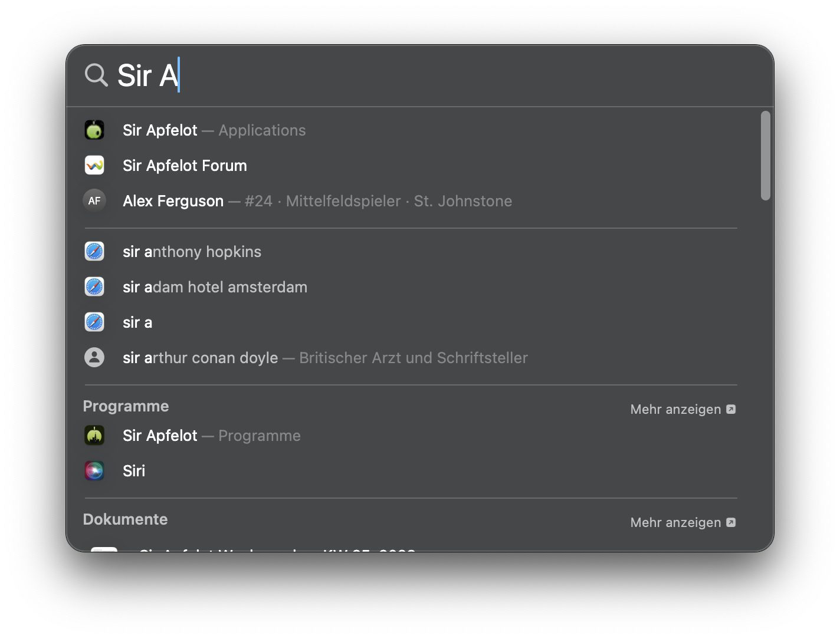
Task: Click the magnifying glass search icon
Action: [96, 75]
